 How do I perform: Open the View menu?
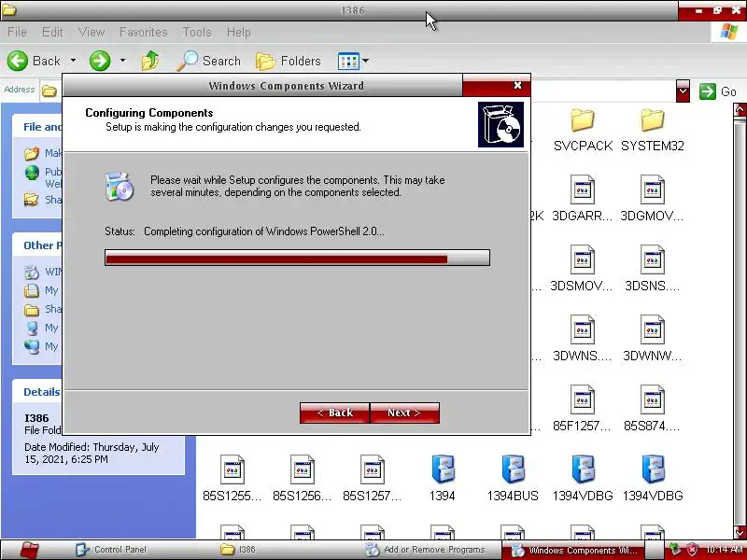tap(92, 32)
